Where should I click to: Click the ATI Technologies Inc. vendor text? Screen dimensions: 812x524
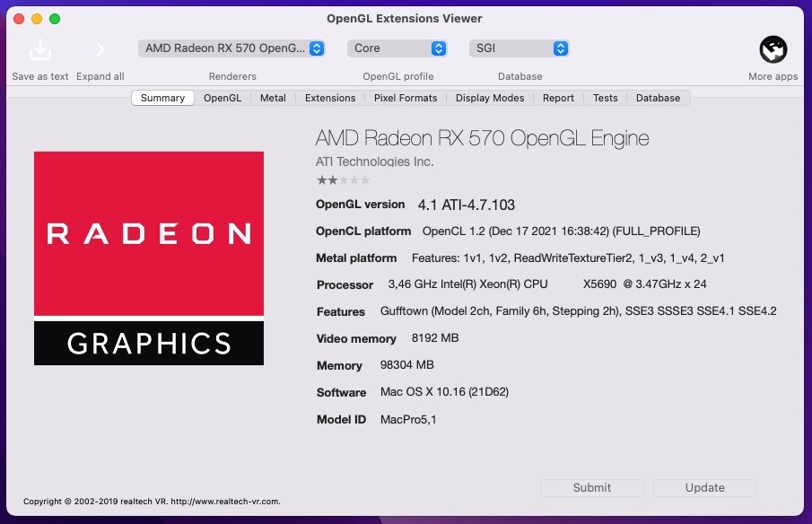tap(374, 162)
